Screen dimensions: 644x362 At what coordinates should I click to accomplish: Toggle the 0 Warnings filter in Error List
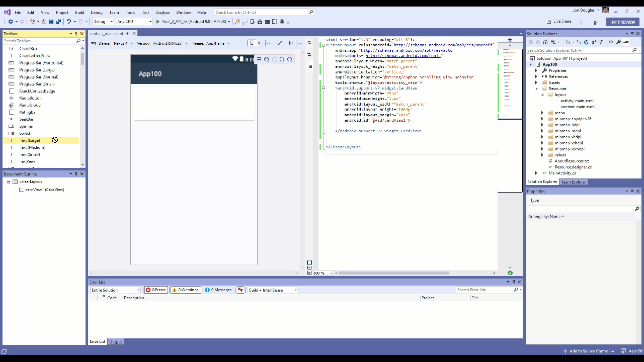click(185, 290)
